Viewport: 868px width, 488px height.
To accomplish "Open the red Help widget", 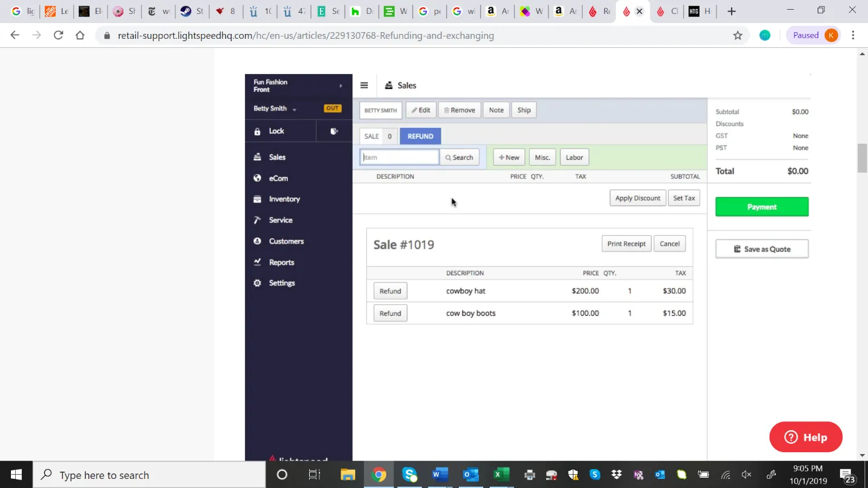I will tap(806, 437).
